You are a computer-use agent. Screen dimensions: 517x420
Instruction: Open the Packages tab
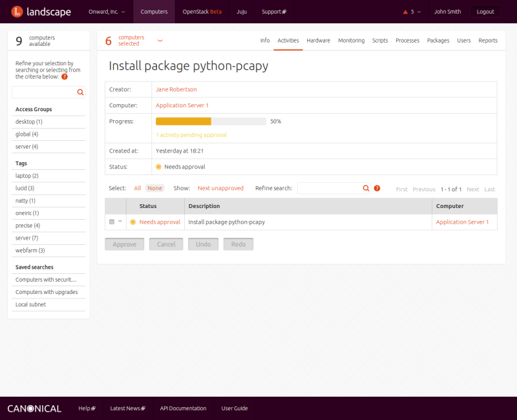click(438, 41)
